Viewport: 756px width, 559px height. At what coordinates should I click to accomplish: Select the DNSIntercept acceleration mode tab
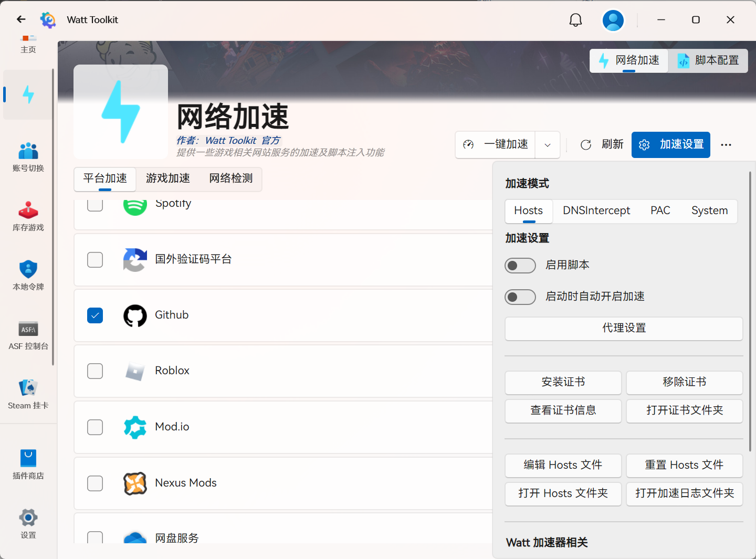coord(596,211)
